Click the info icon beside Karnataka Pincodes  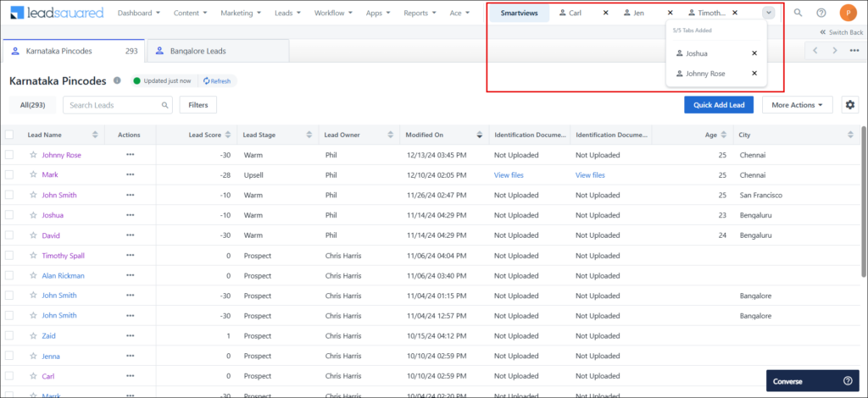coord(117,80)
